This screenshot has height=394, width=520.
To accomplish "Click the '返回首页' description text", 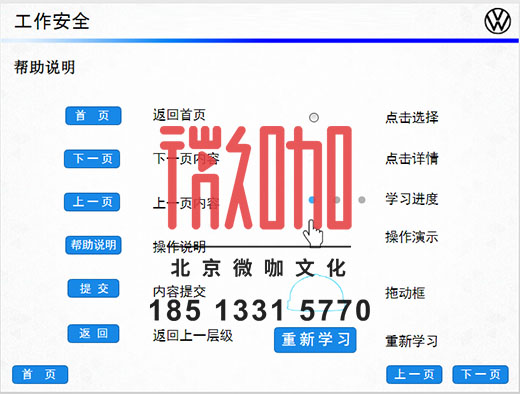I will click(179, 115).
